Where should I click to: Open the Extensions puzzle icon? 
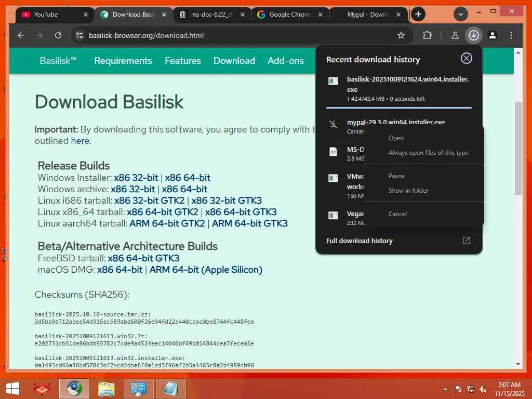(427, 35)
